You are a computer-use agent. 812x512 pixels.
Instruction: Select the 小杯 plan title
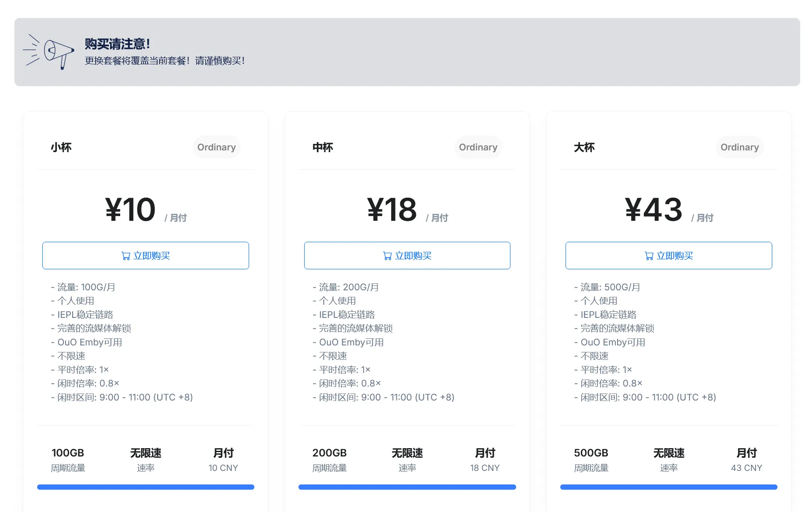pyautogui.click(x=61, y=147)
